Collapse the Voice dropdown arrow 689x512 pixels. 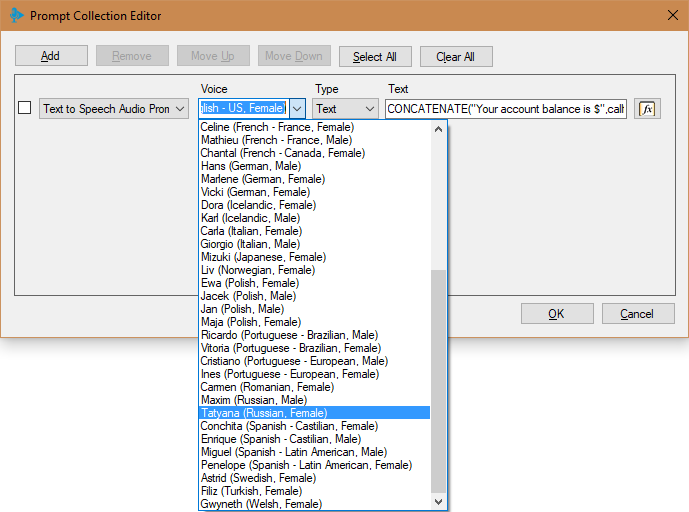[297, 108]
